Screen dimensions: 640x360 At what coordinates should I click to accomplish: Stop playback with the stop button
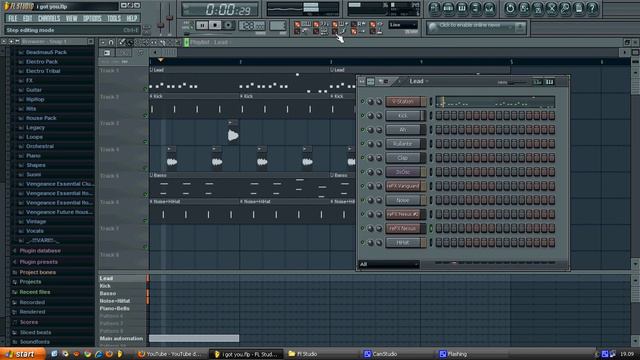click(x=215, y=25)
